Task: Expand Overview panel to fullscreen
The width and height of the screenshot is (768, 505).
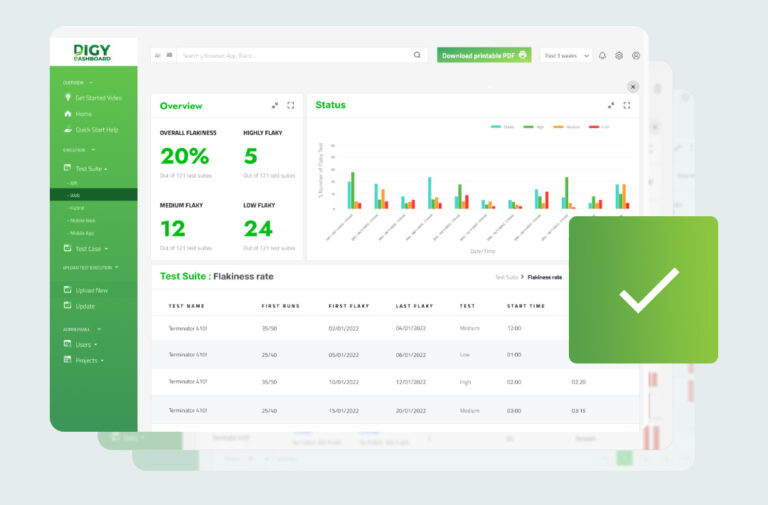Action: pos(291,105)
